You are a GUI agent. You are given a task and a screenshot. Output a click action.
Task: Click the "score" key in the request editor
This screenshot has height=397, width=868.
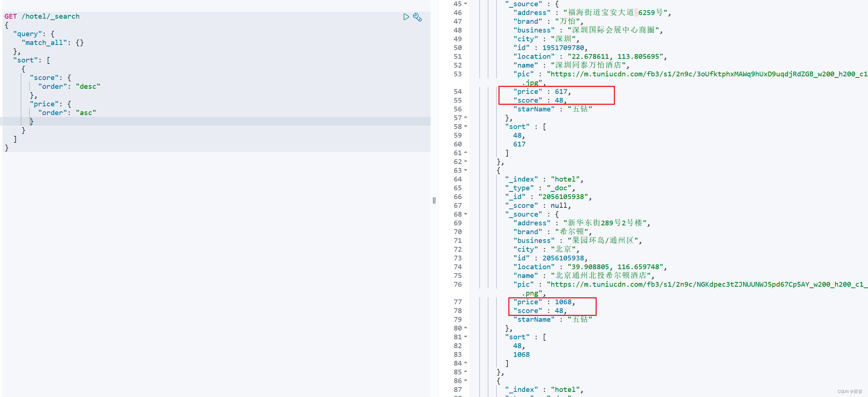[x=44, y=78]
